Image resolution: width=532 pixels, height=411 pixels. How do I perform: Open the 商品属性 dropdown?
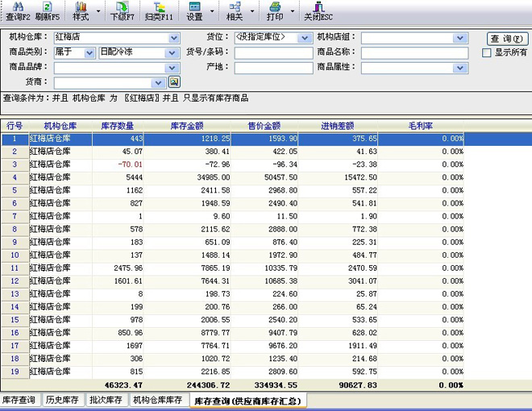pyautogui.click(x=460, y=68)
